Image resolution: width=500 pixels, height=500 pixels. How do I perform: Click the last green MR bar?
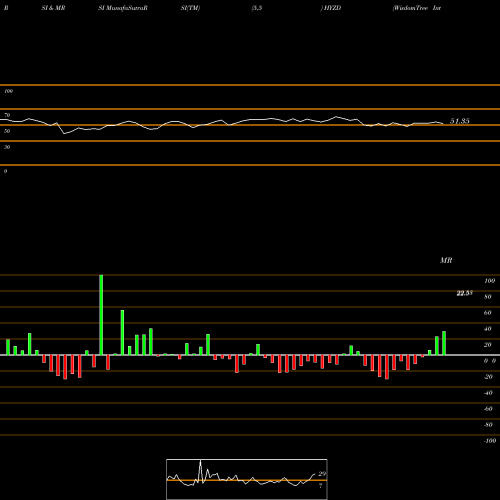pyautogui.click(x=444, y=343)
